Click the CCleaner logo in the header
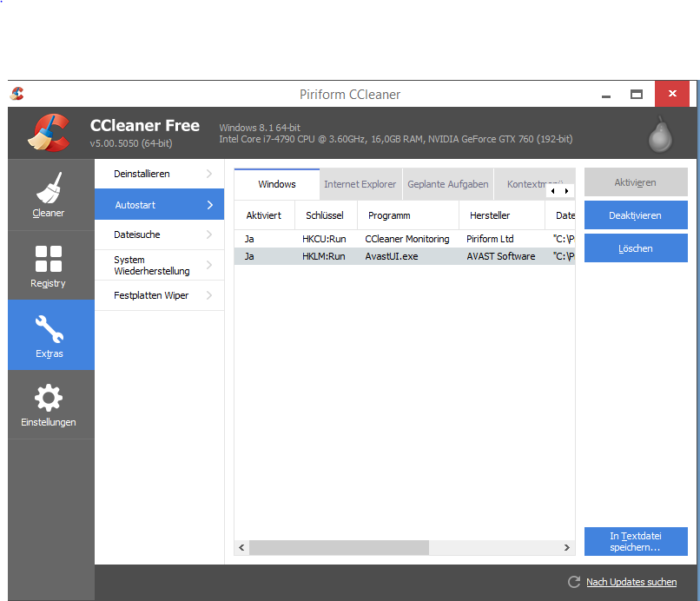Image resolution: width=700 pixels, height=601 pixels. pyautogui.click(x=50, y=133)
